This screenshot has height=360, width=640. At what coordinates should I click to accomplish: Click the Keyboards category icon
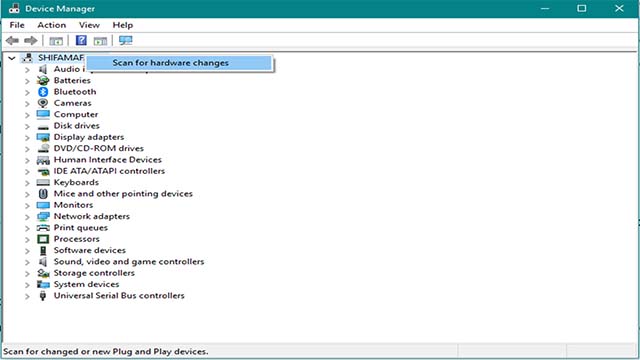pos(43,182)
